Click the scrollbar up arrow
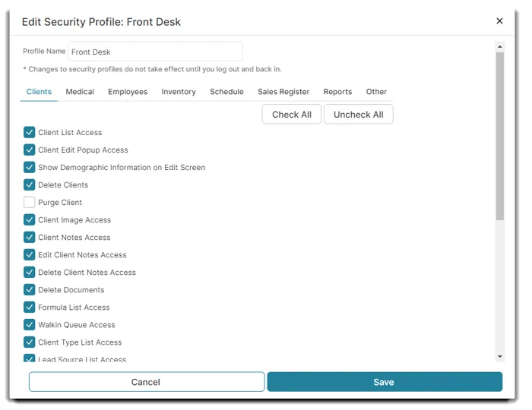 (x=499, y=47)
